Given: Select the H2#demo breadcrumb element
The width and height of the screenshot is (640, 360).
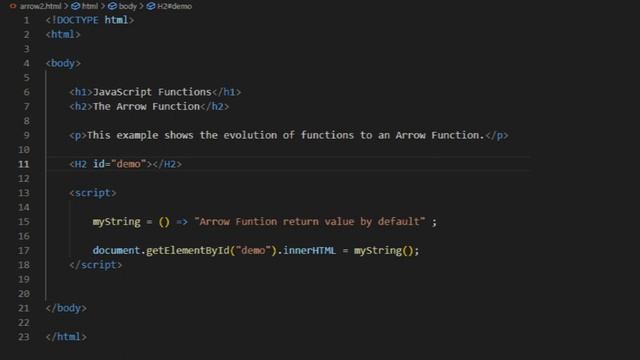Looking at the screenshot, I should 174,6.
